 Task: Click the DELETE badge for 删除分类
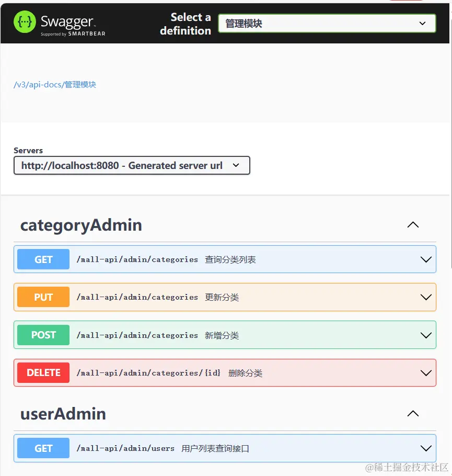[x=43, y=372]
